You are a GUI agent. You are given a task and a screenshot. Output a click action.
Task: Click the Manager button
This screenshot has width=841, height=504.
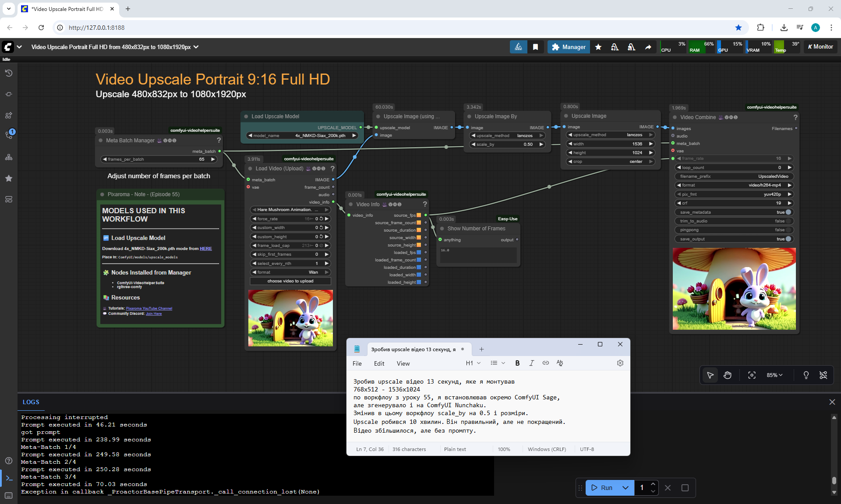pos(569,47)
